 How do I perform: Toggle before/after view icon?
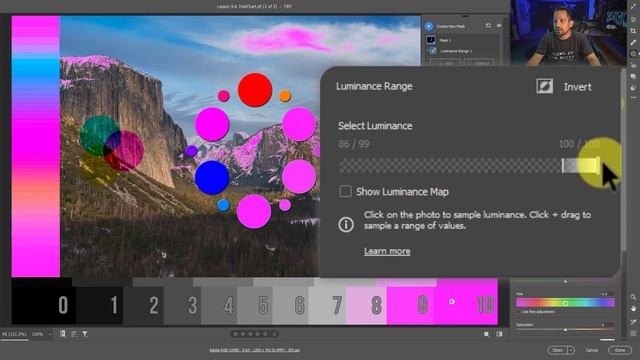click(499, 334)
